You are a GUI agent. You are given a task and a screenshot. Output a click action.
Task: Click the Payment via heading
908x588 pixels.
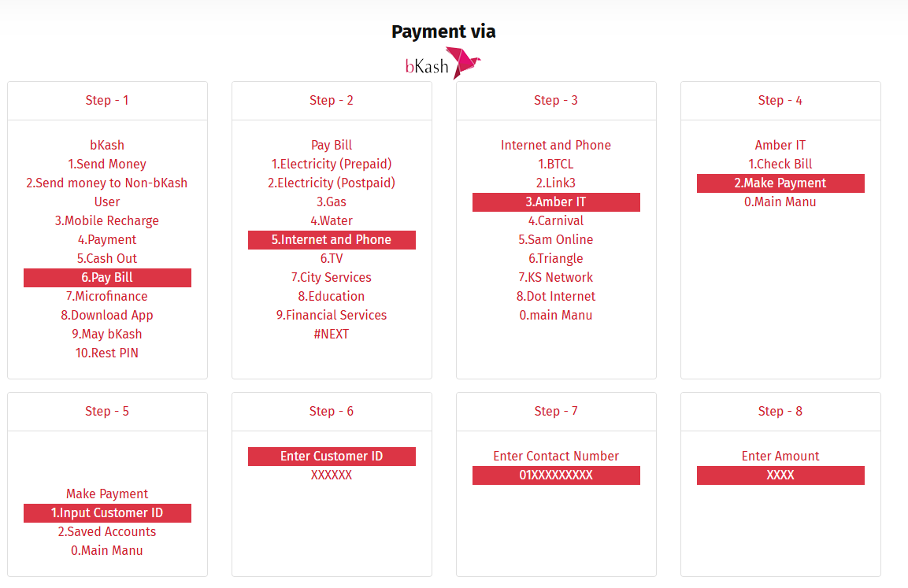(443, 31)
